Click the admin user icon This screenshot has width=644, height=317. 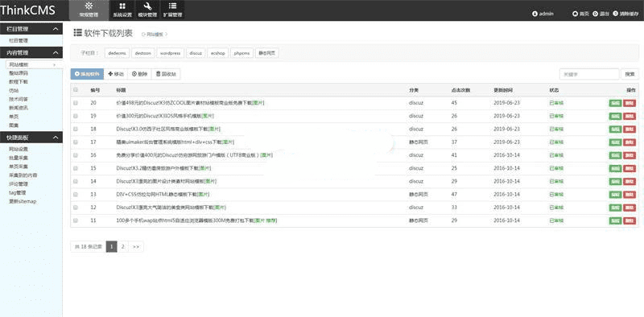click(x=535, y=14)
